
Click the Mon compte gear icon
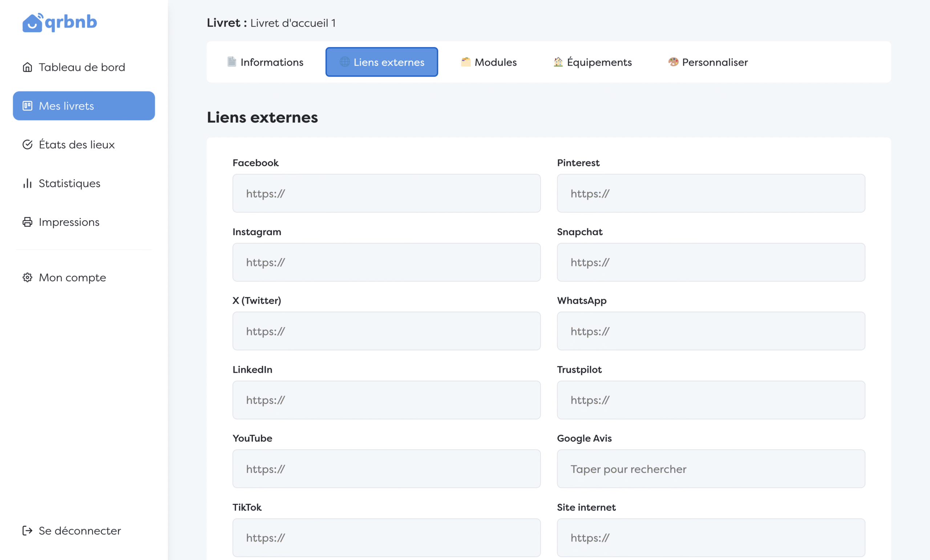pyautogui.click(x=27, y=278)
